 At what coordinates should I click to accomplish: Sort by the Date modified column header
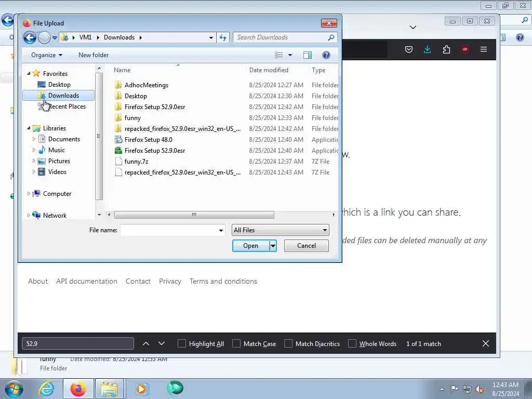(x=269, y=70)
